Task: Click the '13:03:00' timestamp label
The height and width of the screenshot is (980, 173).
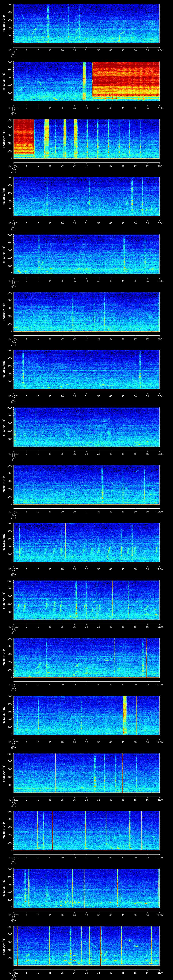Action: [14, 166]
